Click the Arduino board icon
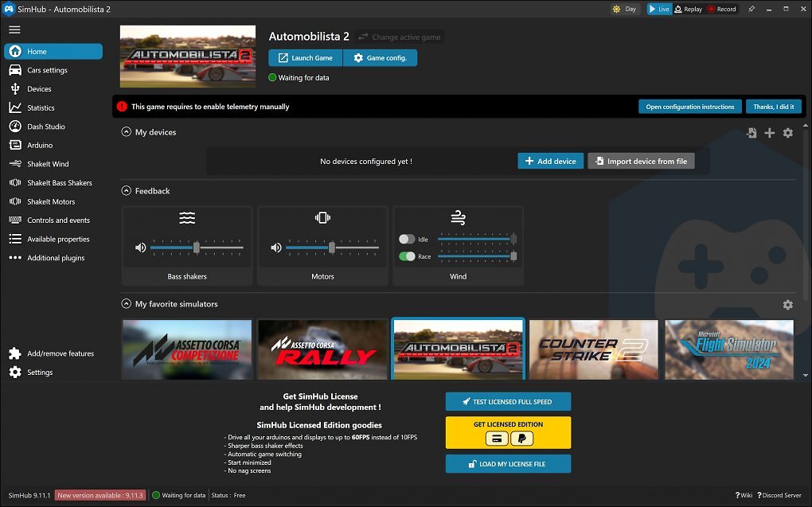Screen dimensions: 812x507 tap(16, 145)
